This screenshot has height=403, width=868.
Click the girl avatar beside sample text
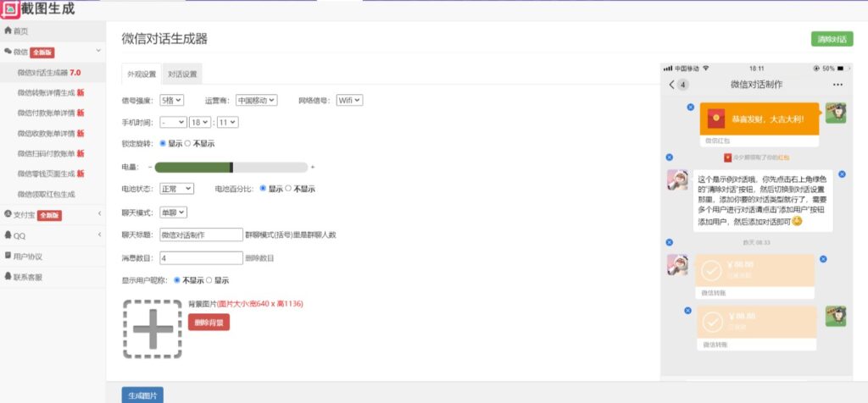pos(677,180)
